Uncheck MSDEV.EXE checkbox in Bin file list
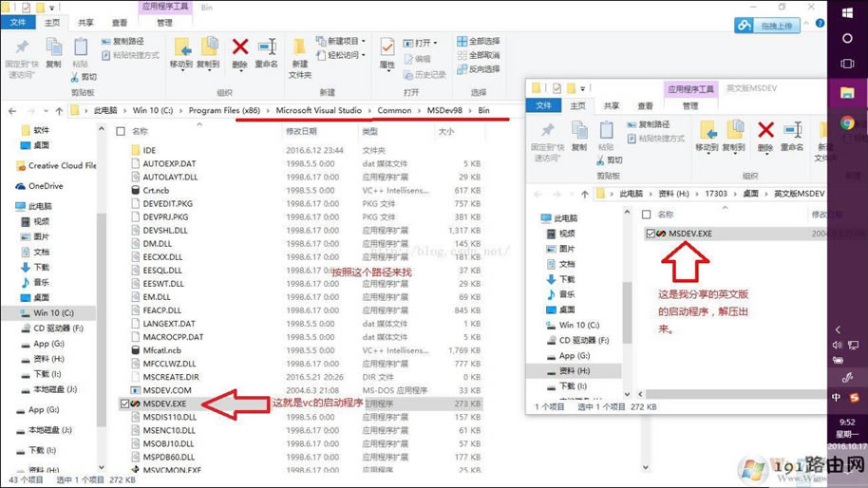The height and width of the screenshot is (488, 868). tap(125, 404)
